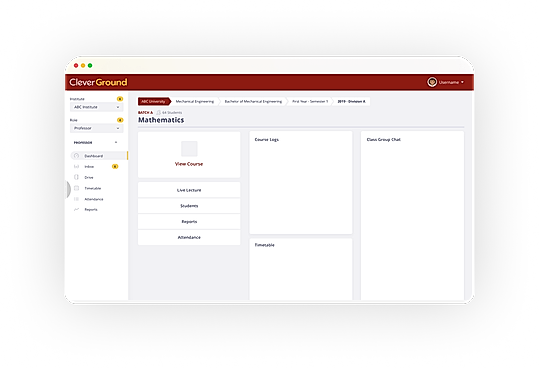Select the Bachelor of Mechanical Engineering breadcrumb
539x368 pixels.
click(x=253, y=101)
